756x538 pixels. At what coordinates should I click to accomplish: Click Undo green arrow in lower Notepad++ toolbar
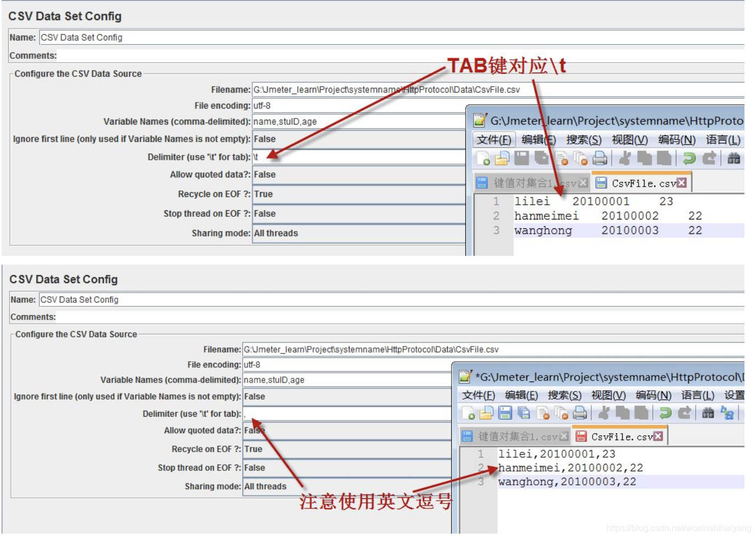click(665, 413)
